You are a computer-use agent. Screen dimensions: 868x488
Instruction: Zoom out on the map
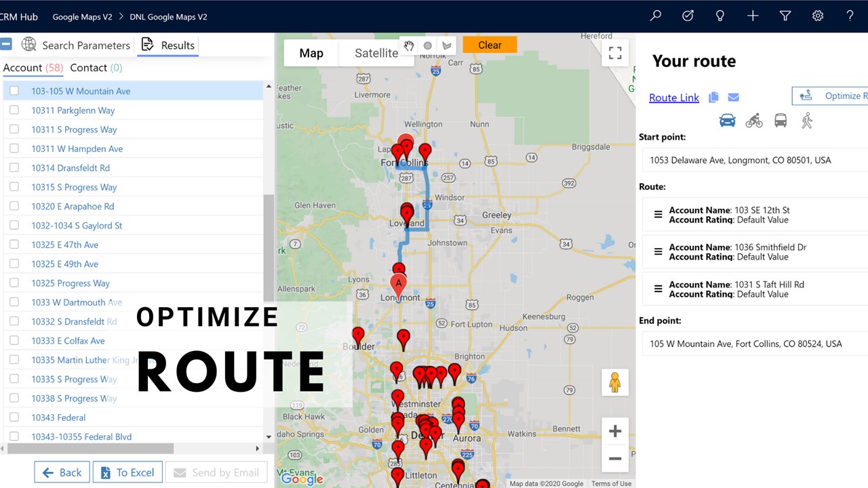(615, 458)
